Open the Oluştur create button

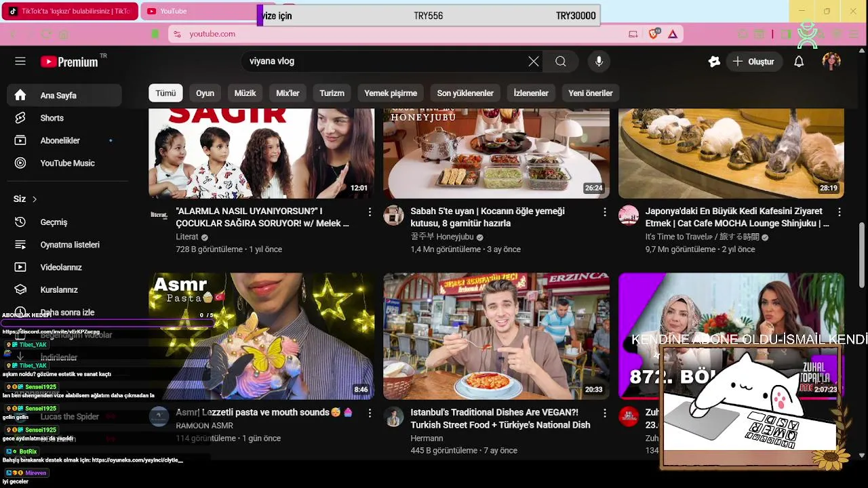point(753,61)
